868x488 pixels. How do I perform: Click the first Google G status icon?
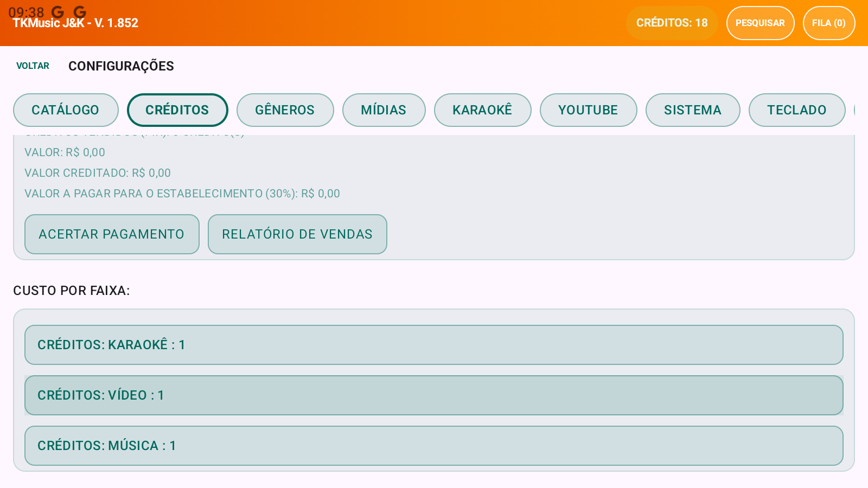coord(58,12)
